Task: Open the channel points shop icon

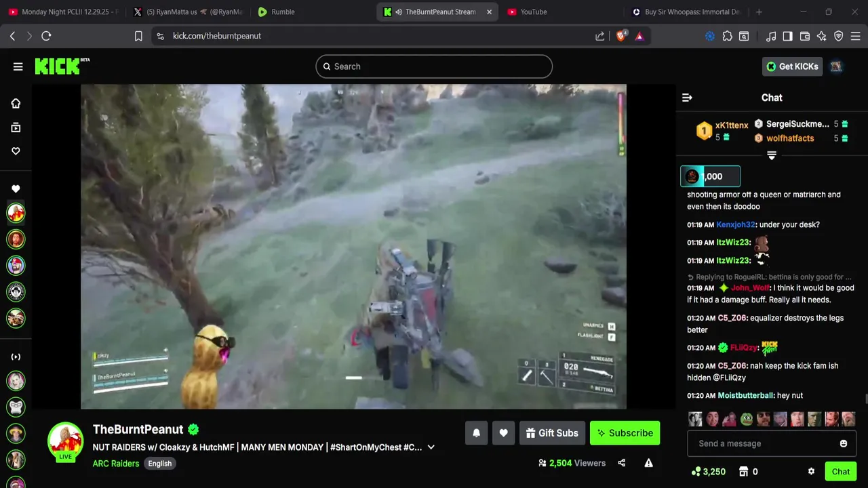Action: click(x=743, y=472)
